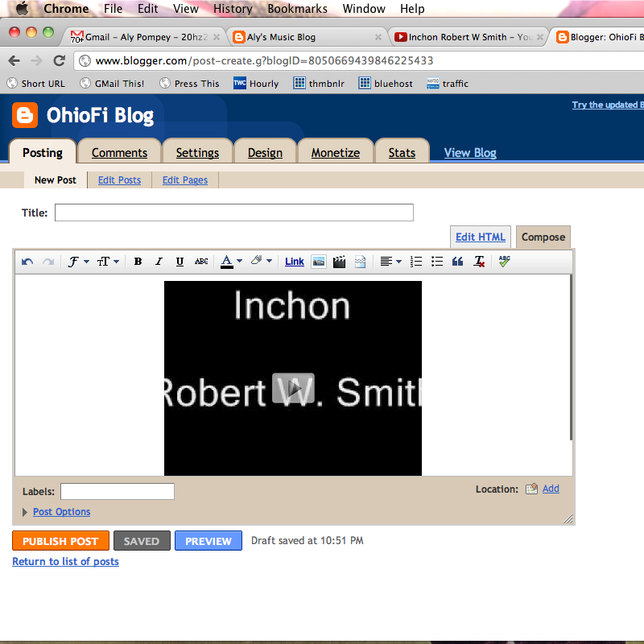This screenshot has width=644, height=644.
Task: Select the New Post subtab
Action: tap(56, 180)
